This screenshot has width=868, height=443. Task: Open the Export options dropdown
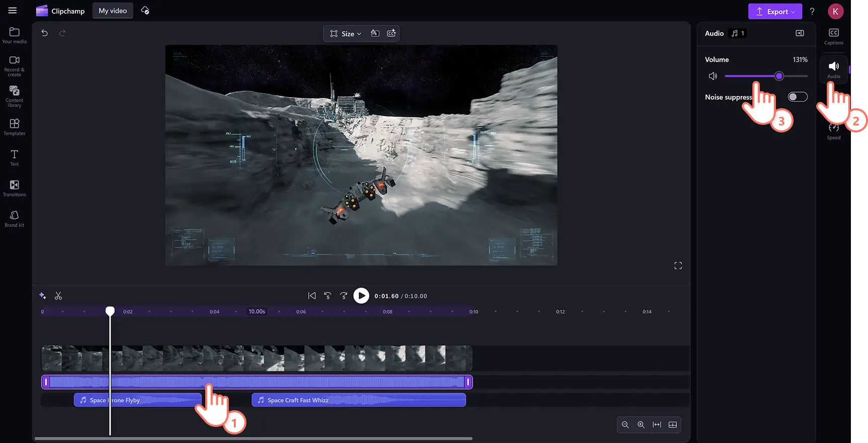774,12
